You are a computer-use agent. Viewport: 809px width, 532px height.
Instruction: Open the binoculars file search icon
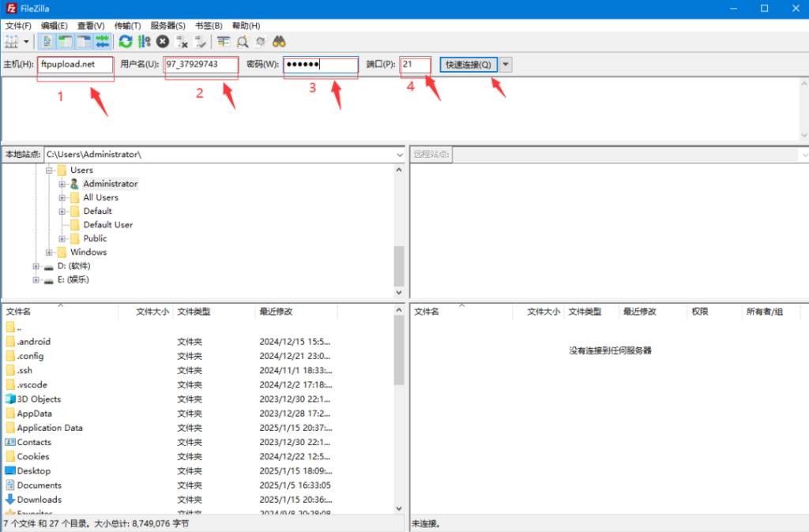(279, 41)
